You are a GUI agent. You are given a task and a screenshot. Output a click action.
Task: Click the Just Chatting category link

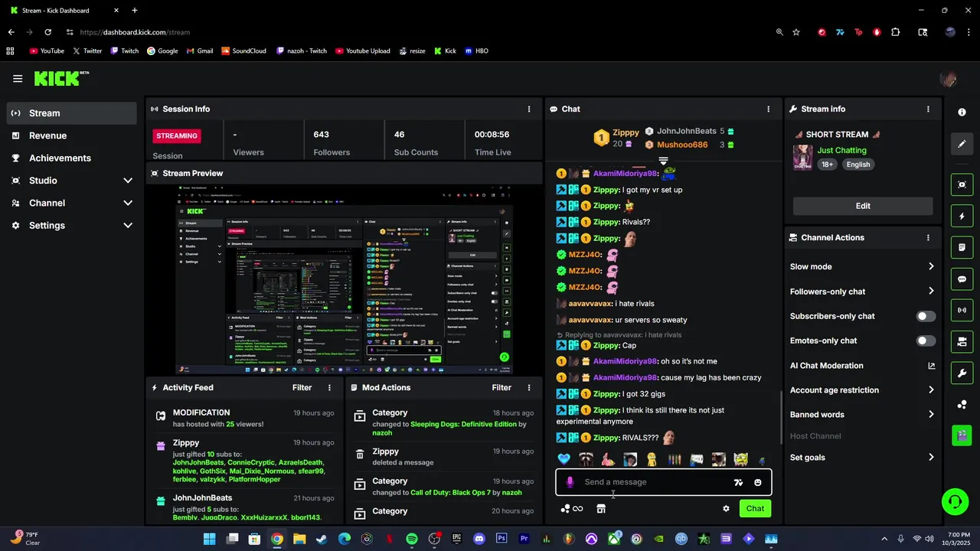(x=841, y=151)
